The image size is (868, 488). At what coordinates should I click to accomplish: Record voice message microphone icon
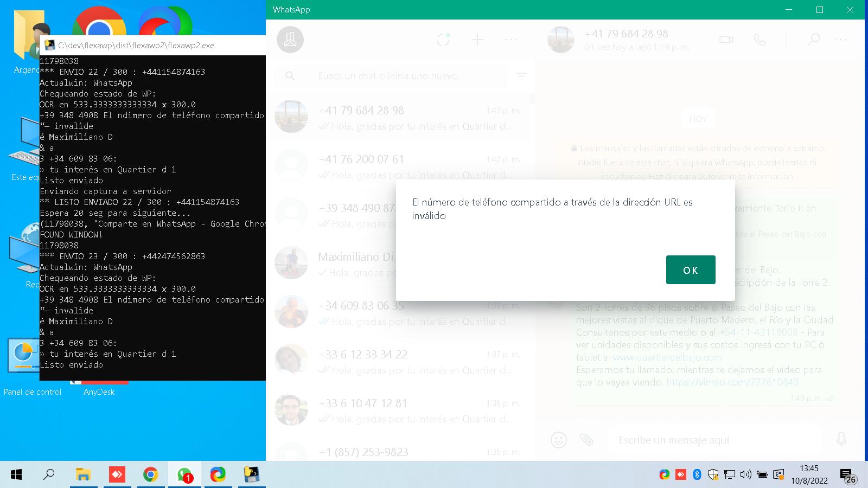click(841, 440)
